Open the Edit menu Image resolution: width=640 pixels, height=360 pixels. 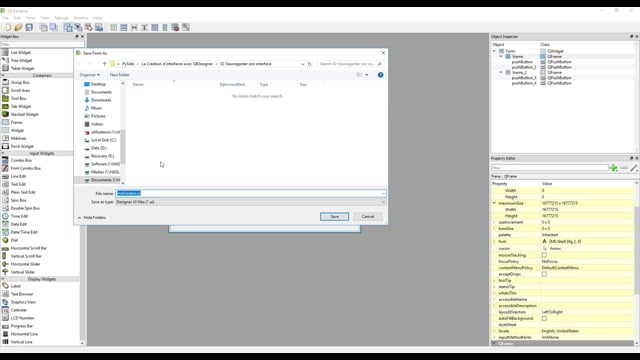point(17,18)
